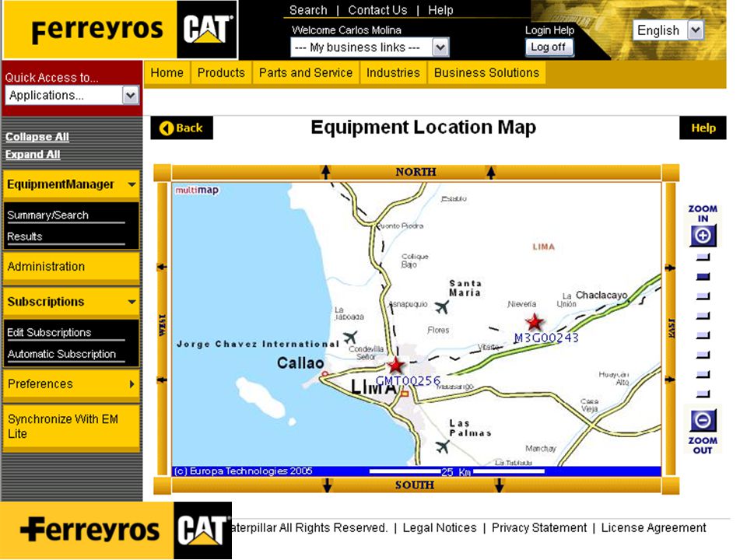Click Synchronize With EM Lite
The width and height of the screenshot is (747, 560).
tap(71, 426)
